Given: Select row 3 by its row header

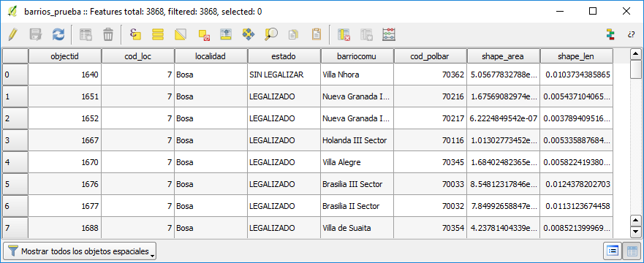Looking at the screenshot, I should [15, 140].
